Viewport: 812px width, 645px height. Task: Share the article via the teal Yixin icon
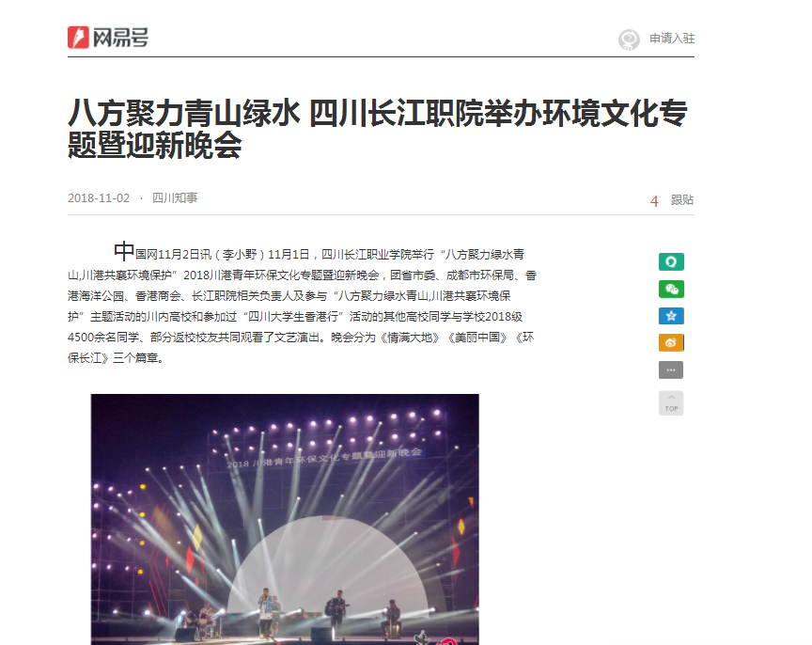tap(671, 262)
